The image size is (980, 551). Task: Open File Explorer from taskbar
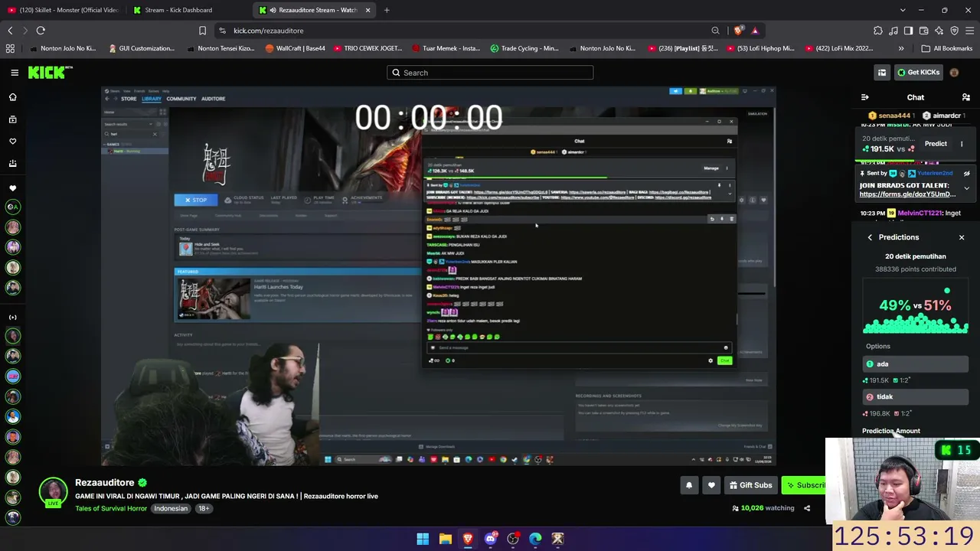point(445,539)
